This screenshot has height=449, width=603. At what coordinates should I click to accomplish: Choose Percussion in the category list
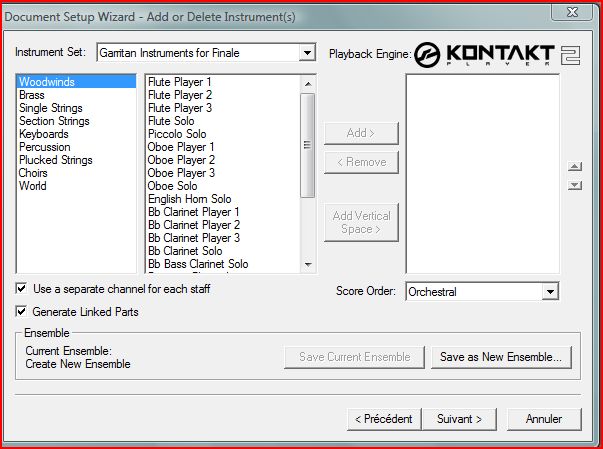click(x=44, y=147)
